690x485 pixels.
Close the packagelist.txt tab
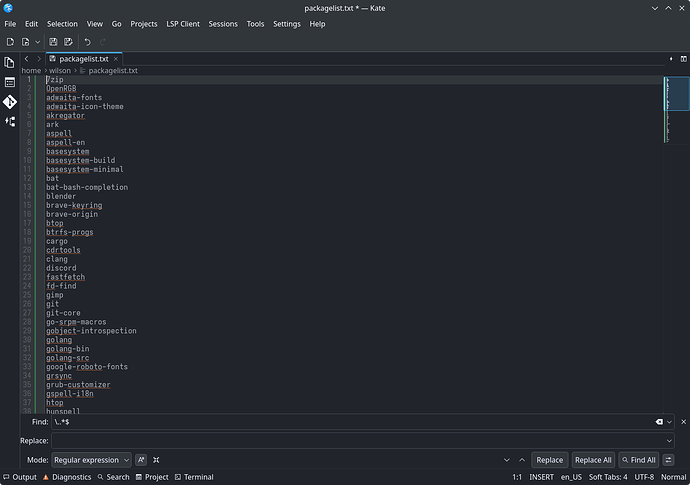click(116, 59)
